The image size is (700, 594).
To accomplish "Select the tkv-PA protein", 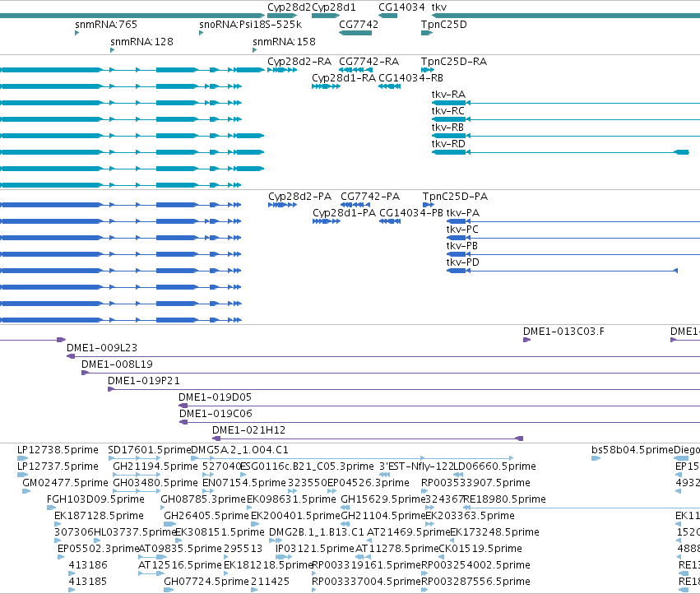I will tap(573, 221).
